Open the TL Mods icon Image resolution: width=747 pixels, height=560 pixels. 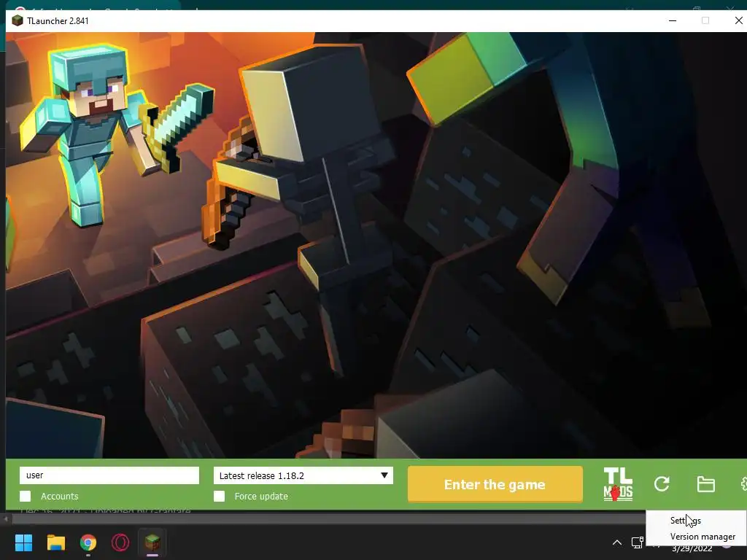(618, 484)
